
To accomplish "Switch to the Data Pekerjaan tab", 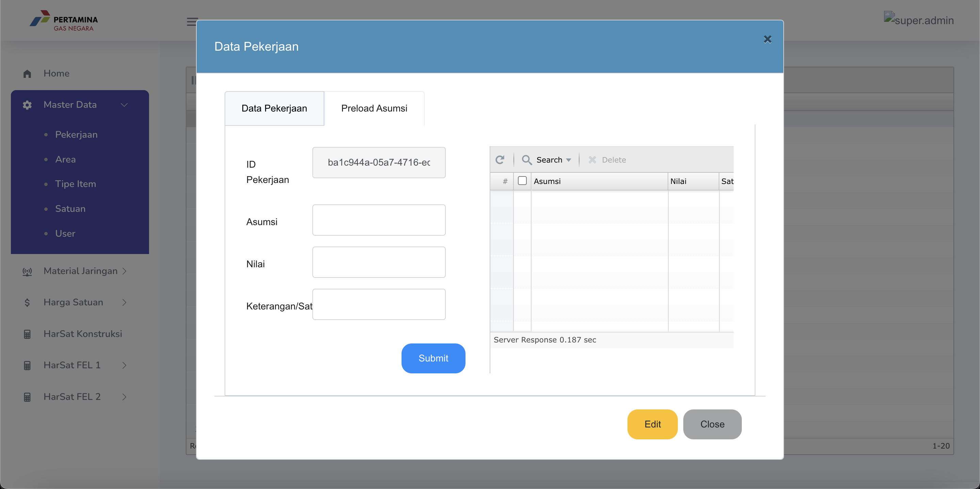I will pos(274,108).
